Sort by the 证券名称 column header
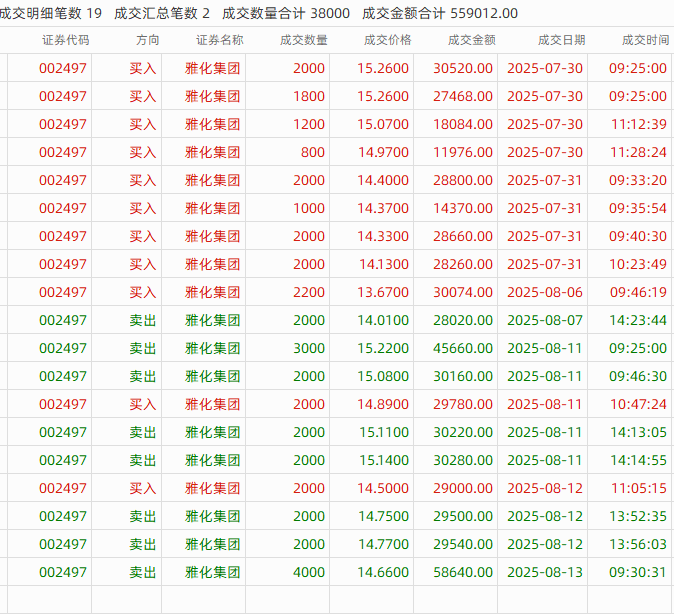 point(220,40)
